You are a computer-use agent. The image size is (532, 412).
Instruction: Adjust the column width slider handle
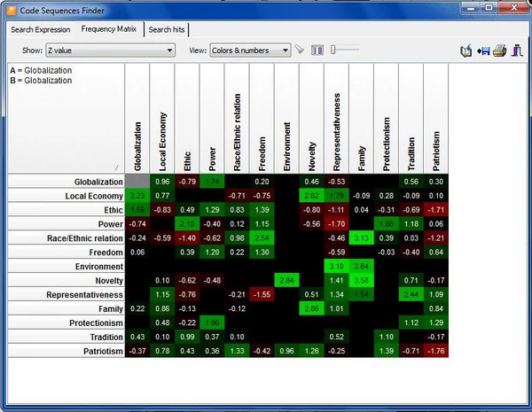(332, 50)
